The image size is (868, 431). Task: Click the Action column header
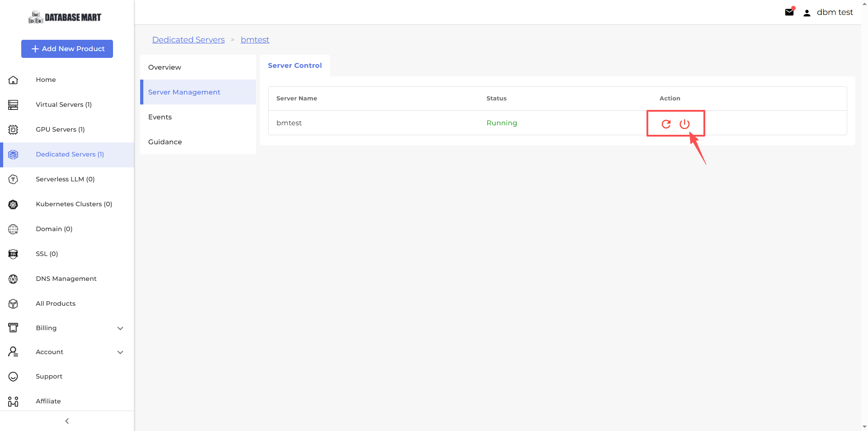click(670, 99)
